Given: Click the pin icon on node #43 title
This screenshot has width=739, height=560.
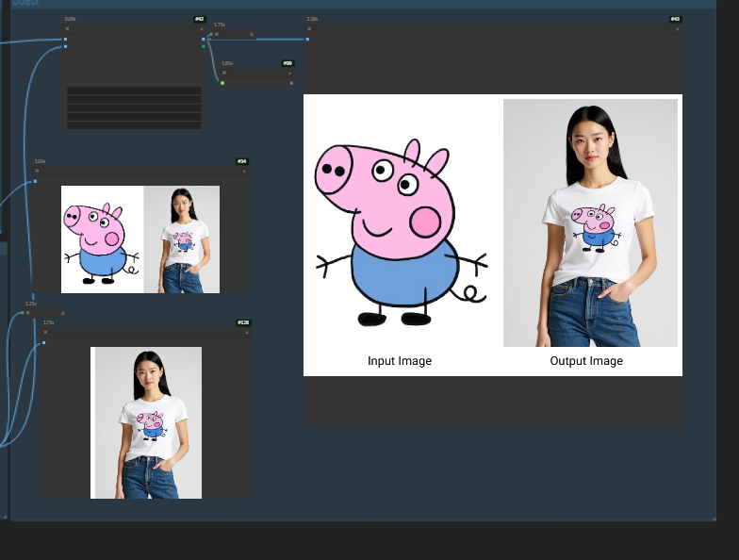Looking at the screenshot, I should (678, 29).
